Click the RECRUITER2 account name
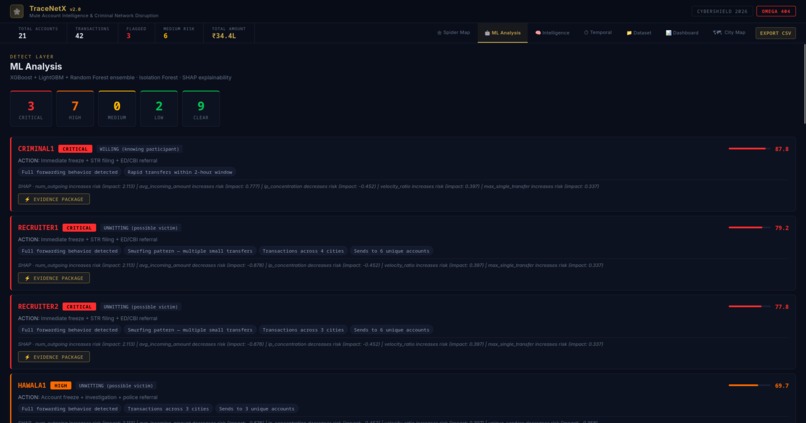Viewport: 806px width, 423px height. pyautogui.click(x=38, y=306)
